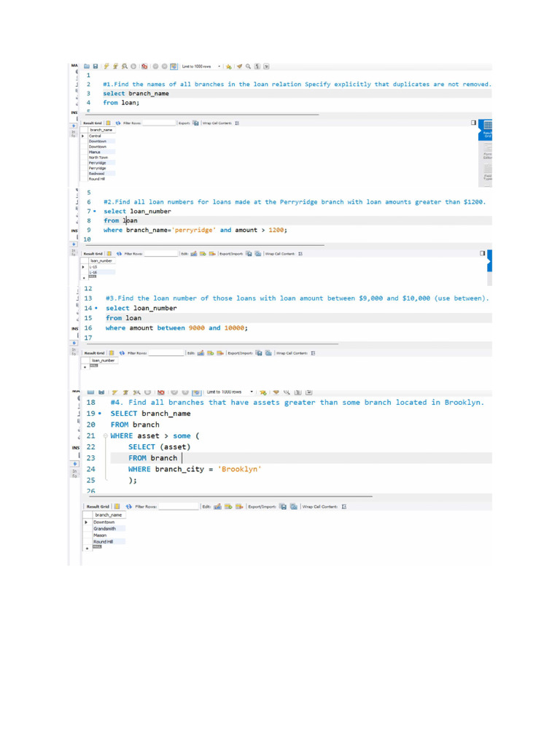The height and width of the screenshot is (747, 560).
Task: Click the Open SQL script folder icon in top toolbar
Action: coord(87,66)
